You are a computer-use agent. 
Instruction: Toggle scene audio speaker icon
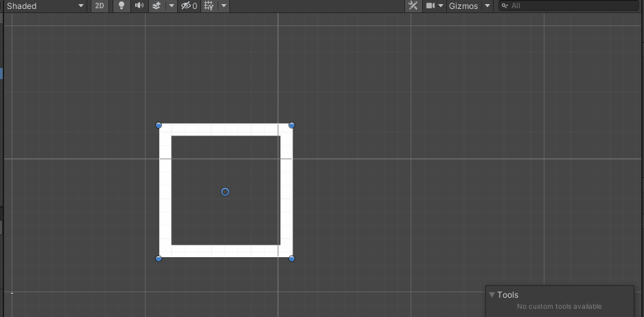pos(139,6)
